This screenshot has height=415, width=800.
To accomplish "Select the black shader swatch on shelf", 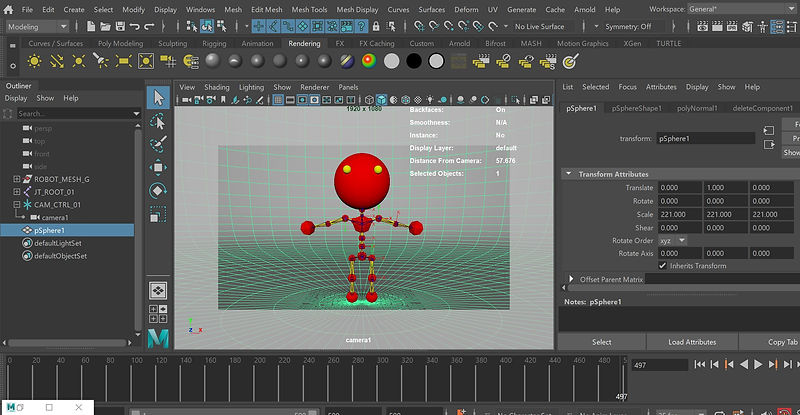I will click(x=414, y=61).
